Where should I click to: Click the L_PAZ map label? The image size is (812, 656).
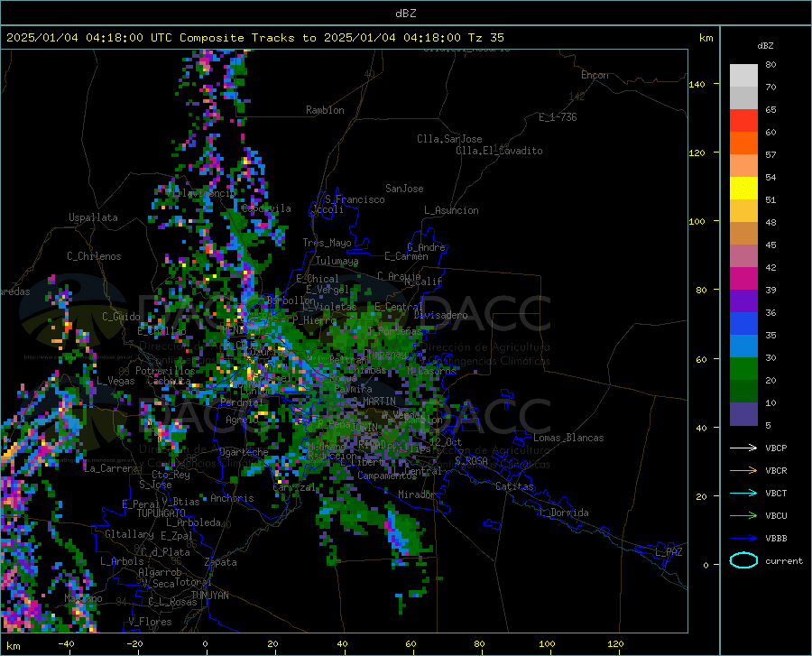click(x=669, y=552)
